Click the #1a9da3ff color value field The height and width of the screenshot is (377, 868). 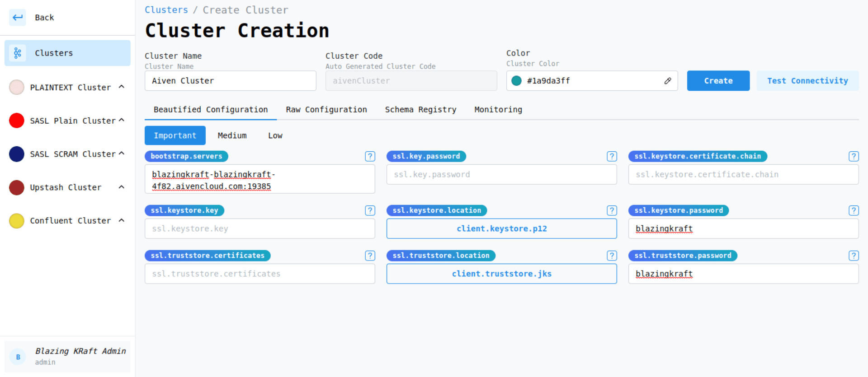pyautogui.click(x=592, y=81)
